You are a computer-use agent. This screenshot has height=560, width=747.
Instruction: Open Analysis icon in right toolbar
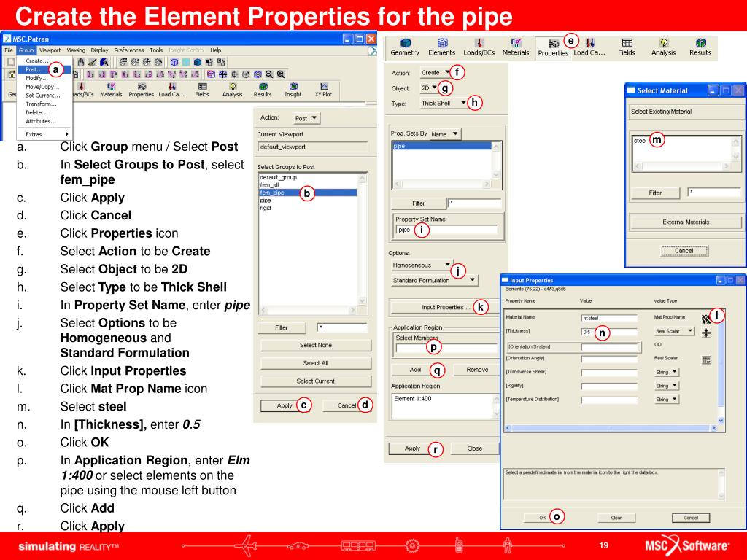(664, 47)
